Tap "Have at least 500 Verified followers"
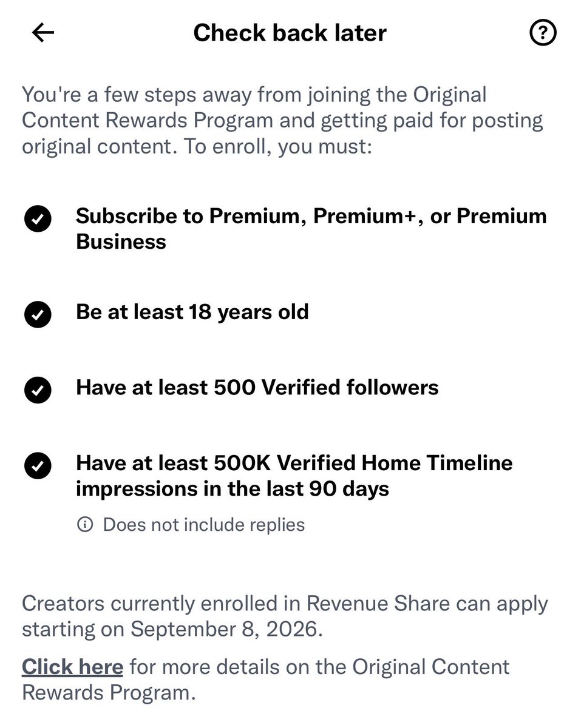The height and width of the screenshot is (728, 581). (x=257, y=388)
